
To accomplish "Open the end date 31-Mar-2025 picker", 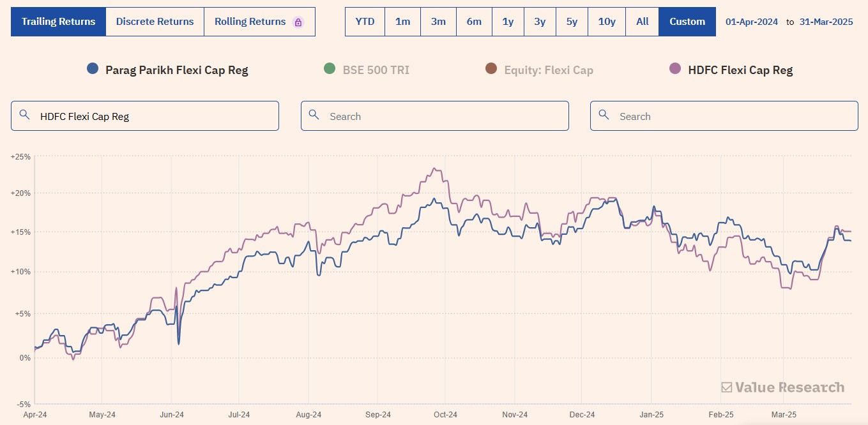I will coord(826,22).
